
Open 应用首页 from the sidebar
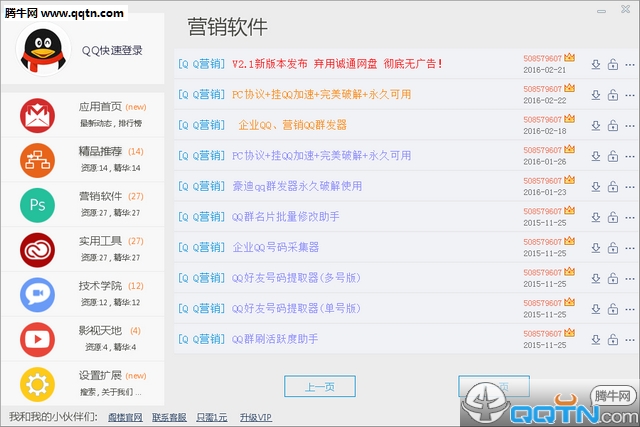99,107
